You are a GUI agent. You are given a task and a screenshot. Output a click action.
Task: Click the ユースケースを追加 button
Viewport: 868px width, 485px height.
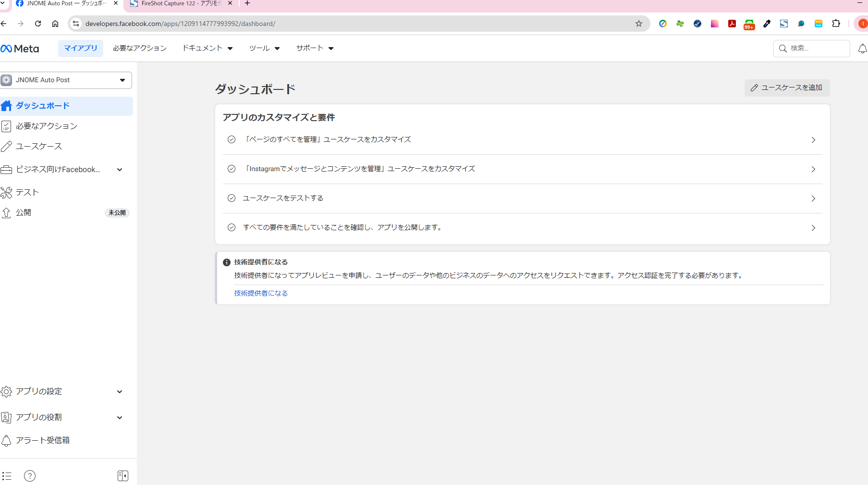click(x=786, y=88)
